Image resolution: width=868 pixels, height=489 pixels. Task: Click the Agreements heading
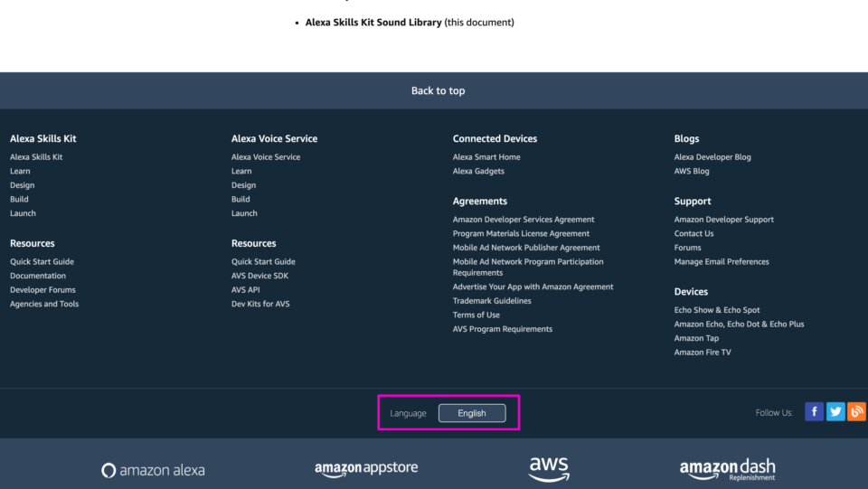pos(480,202)
